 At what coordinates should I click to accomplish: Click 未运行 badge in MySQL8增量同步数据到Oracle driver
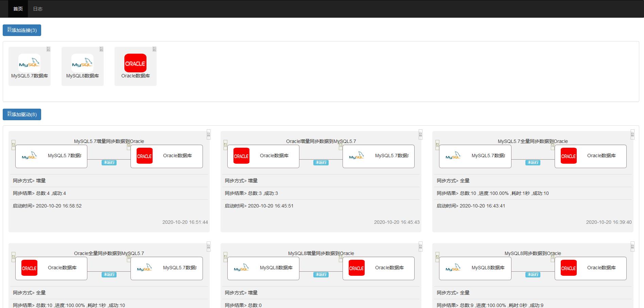point(321,275)
